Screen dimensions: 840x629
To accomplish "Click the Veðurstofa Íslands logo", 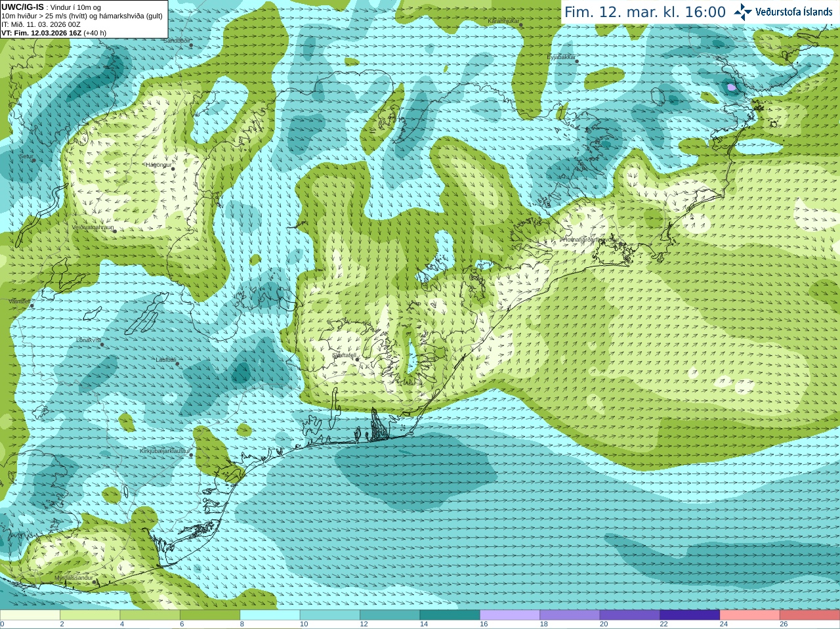I will [783, 12].
